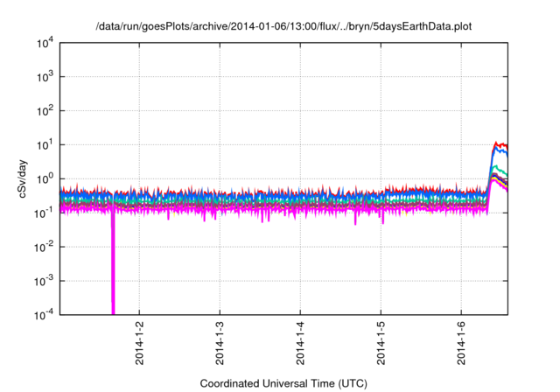Click the Coordinated Universal Time axis label
Viewport: 560px width, 392px height.
283,383
